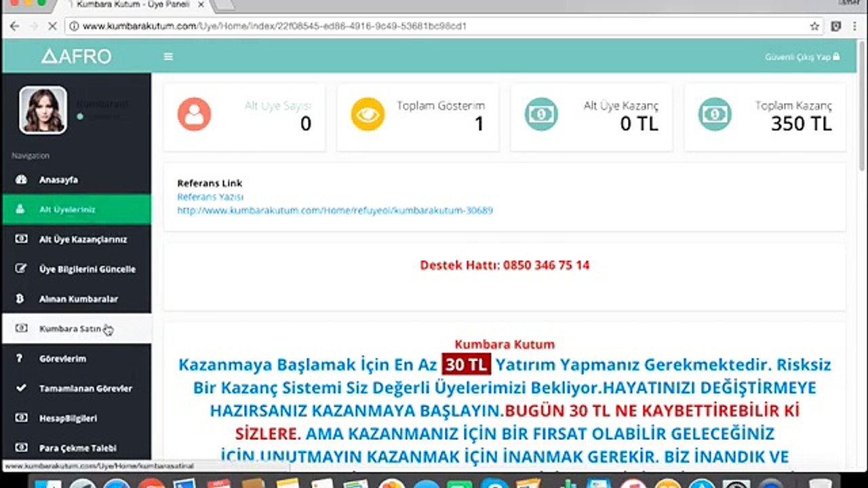
Task: Click the Anasayfa dashboard icon
Action: pos(21,180)
